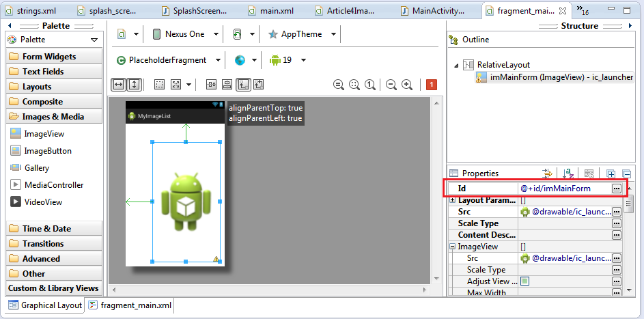Expand the Layouts palette category
Viewport: 644px width, 319px height.
point(54,87)
